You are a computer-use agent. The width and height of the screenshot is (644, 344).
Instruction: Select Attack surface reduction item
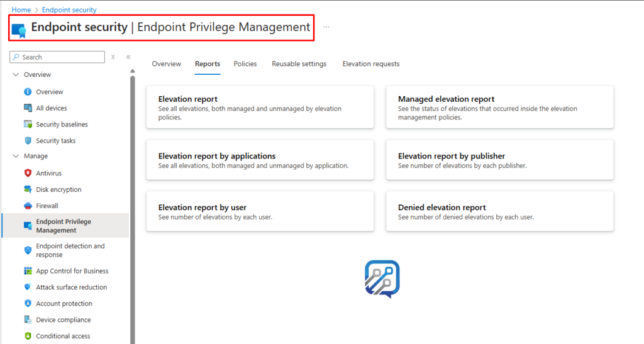click(x=72, y=287)
